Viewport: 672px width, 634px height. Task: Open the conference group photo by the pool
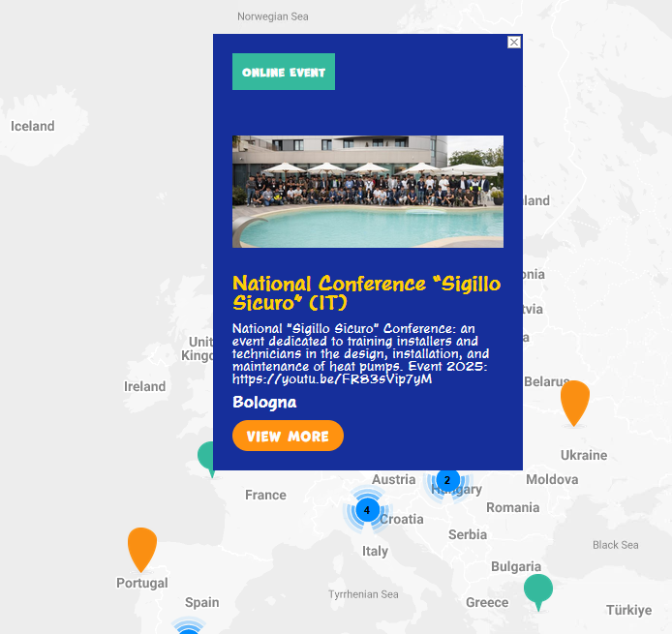(x=368, y=192)
